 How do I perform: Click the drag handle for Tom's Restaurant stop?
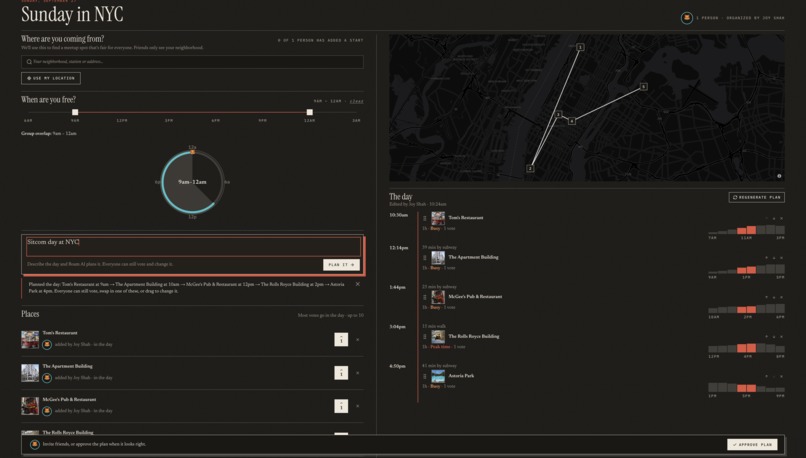point(425,218)
